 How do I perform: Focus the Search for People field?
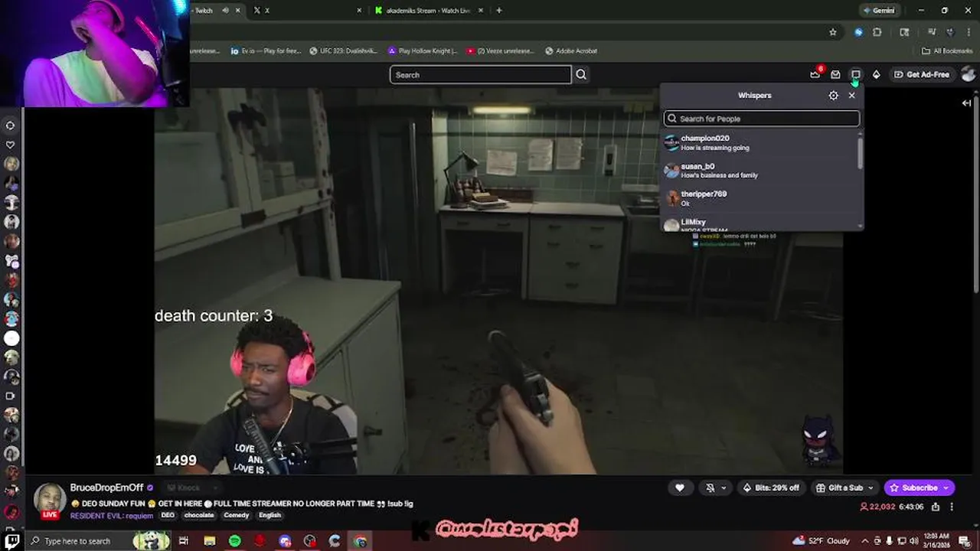762,119
